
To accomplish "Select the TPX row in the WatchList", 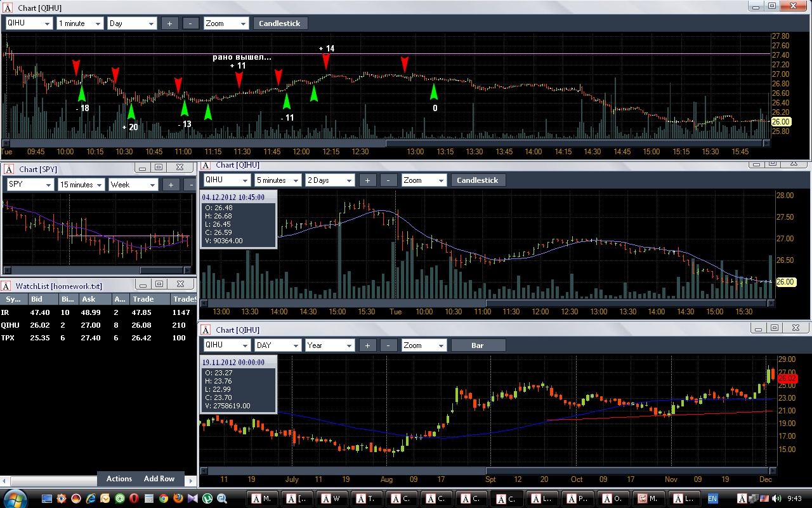I will 98,338.
